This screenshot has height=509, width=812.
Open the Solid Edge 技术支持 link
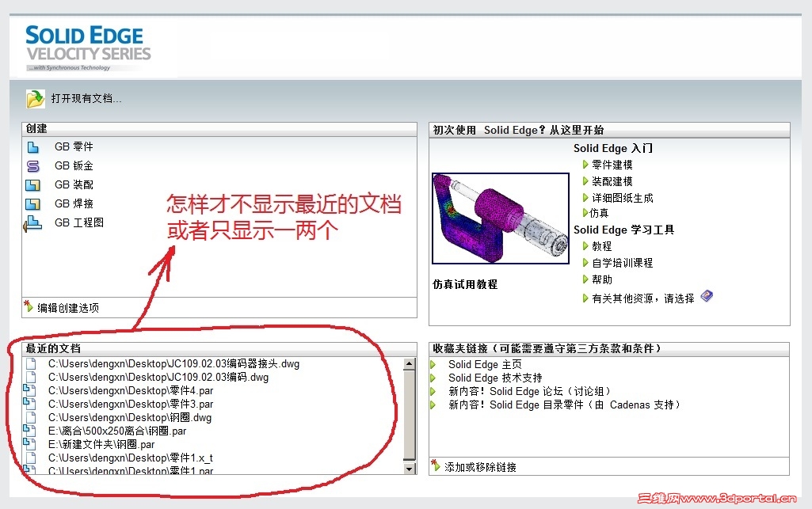coord(495,378)
